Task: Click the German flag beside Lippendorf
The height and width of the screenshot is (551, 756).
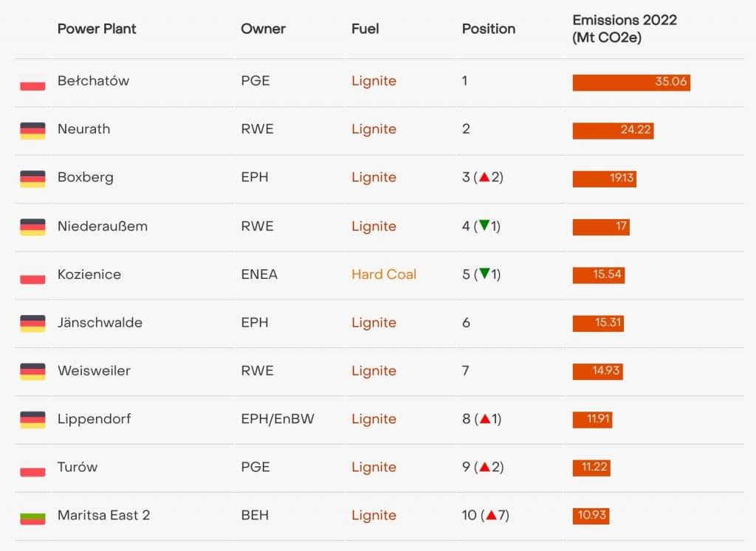Action: click(32, 420)
